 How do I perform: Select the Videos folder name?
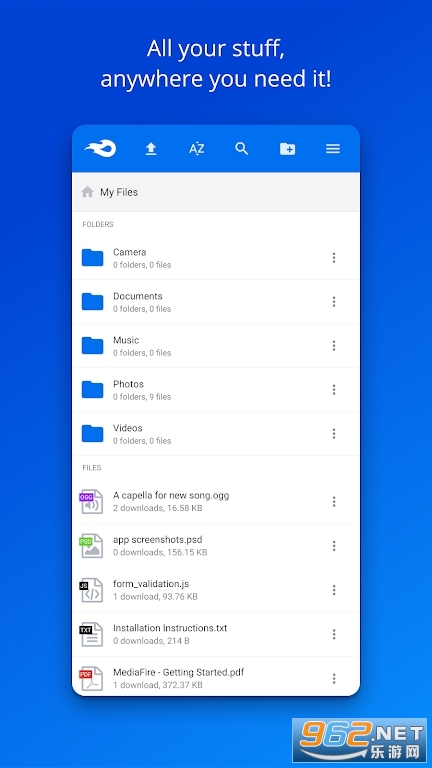click(x=128, y=428)
